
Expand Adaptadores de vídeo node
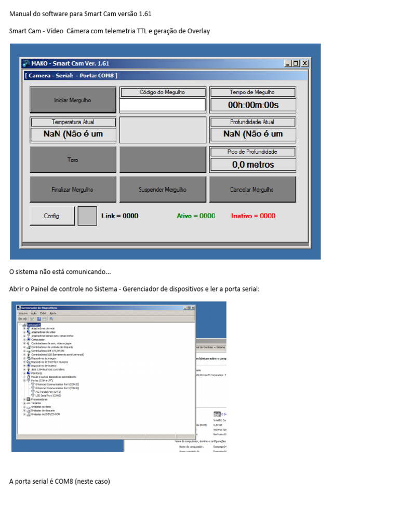tap(24, 332)
